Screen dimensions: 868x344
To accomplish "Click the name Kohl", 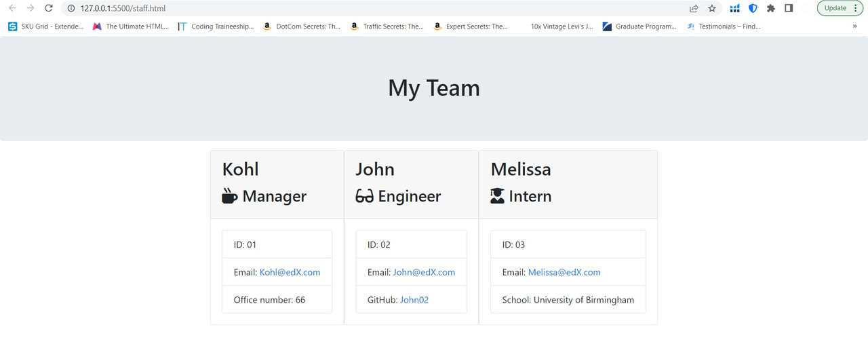I will [241, 169].
